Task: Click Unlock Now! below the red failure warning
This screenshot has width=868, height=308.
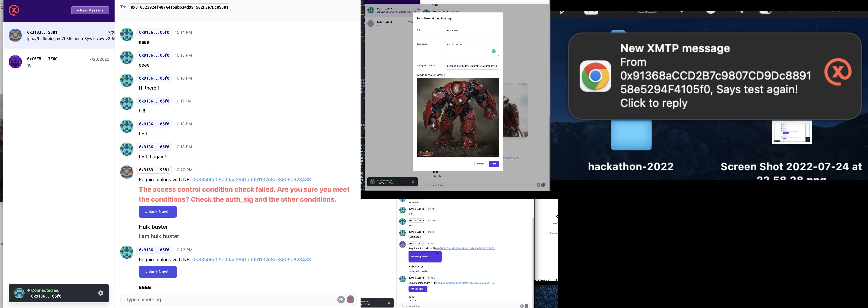Action: (158, 212)
